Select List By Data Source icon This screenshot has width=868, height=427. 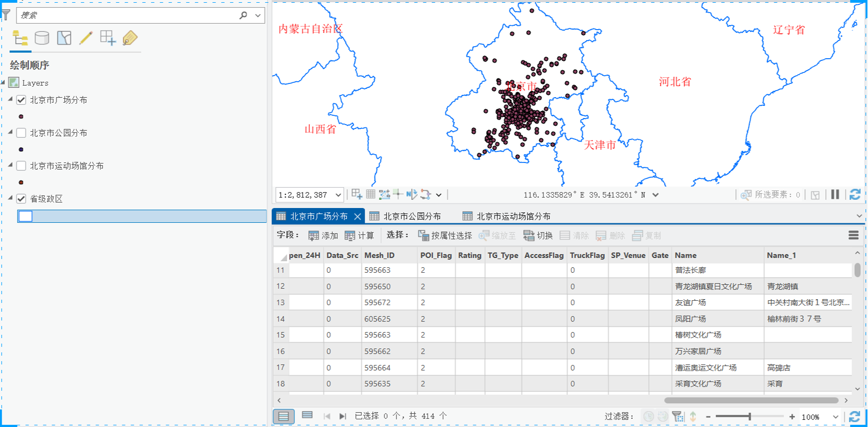click(x=42, y=38)
